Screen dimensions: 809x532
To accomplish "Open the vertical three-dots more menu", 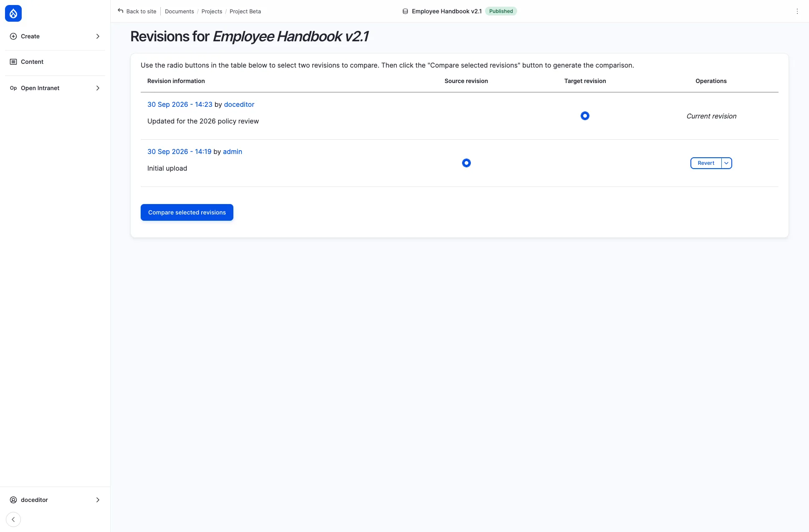I will 797,11.
